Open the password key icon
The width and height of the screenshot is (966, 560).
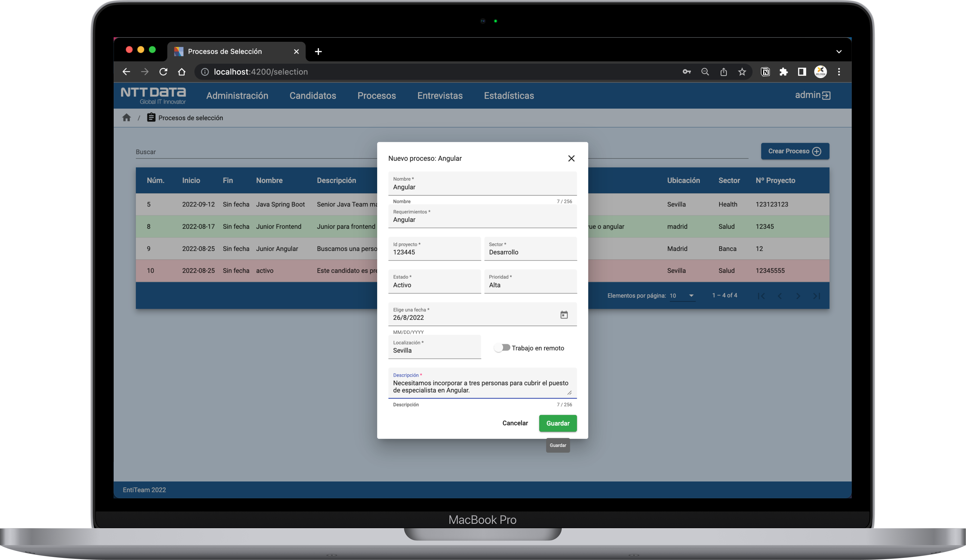(687, 72)
